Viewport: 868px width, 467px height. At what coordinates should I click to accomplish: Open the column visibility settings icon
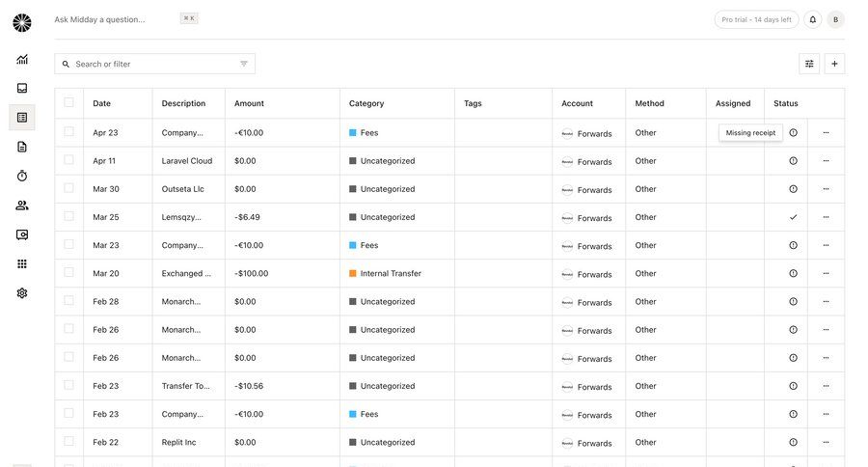[809, 64]
